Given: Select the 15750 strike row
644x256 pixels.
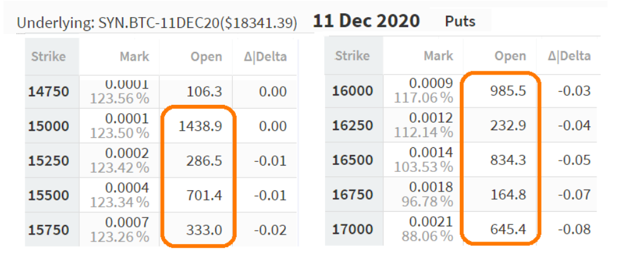Looking at the screenshot, I should click(x=161, y=229).
